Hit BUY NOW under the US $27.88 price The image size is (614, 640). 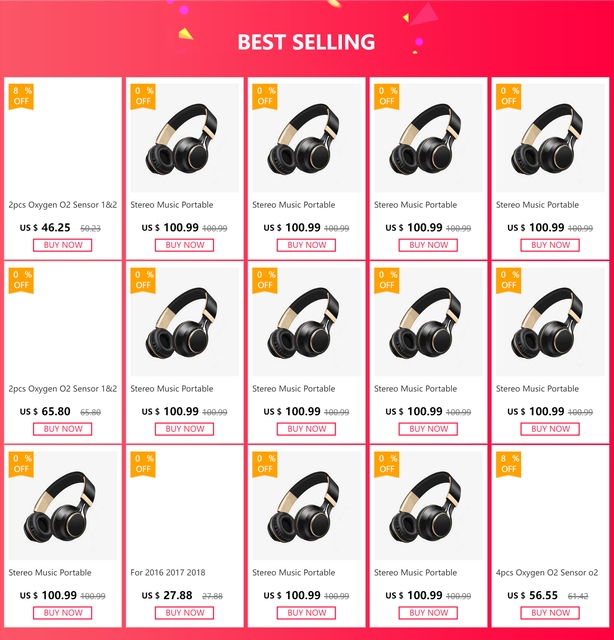[x=185, y=613]
